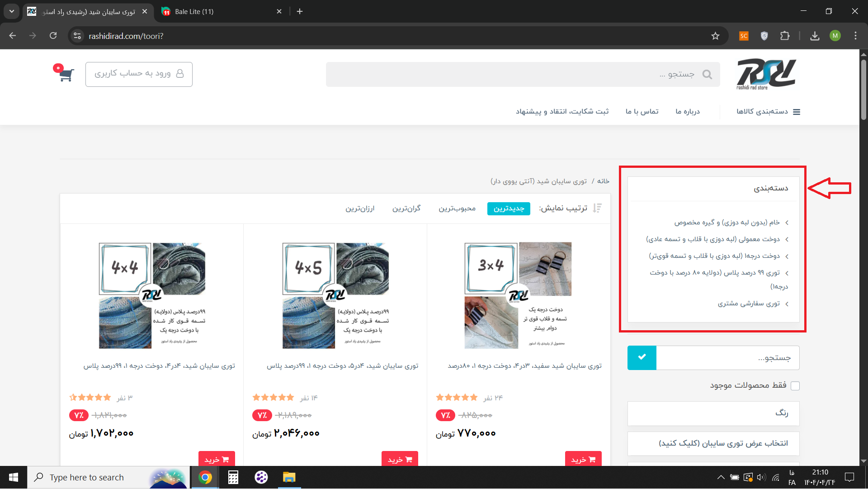The image size is (868, 489).
Task: Go back using the browser back arrow
Action: click(13, 36)
